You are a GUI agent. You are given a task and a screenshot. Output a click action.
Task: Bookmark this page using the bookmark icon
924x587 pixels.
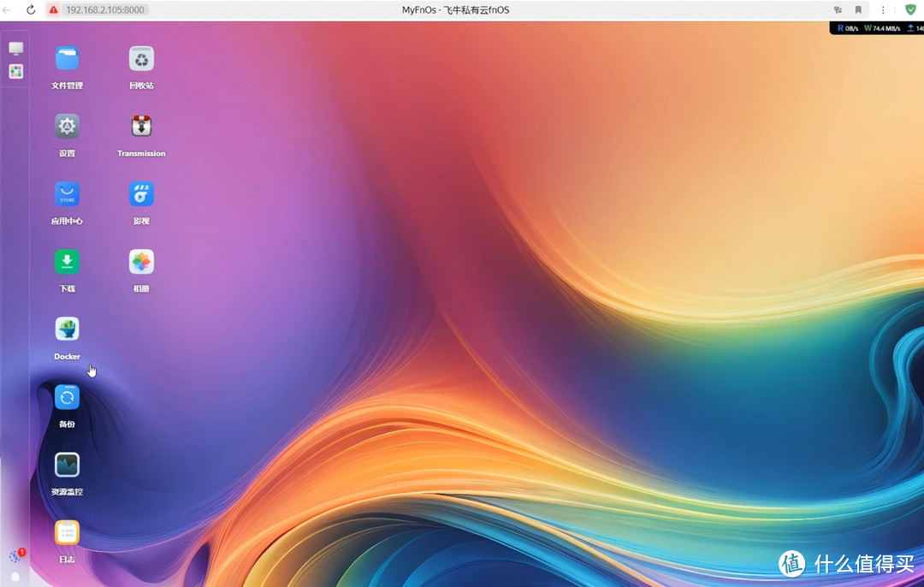point(859,10)
